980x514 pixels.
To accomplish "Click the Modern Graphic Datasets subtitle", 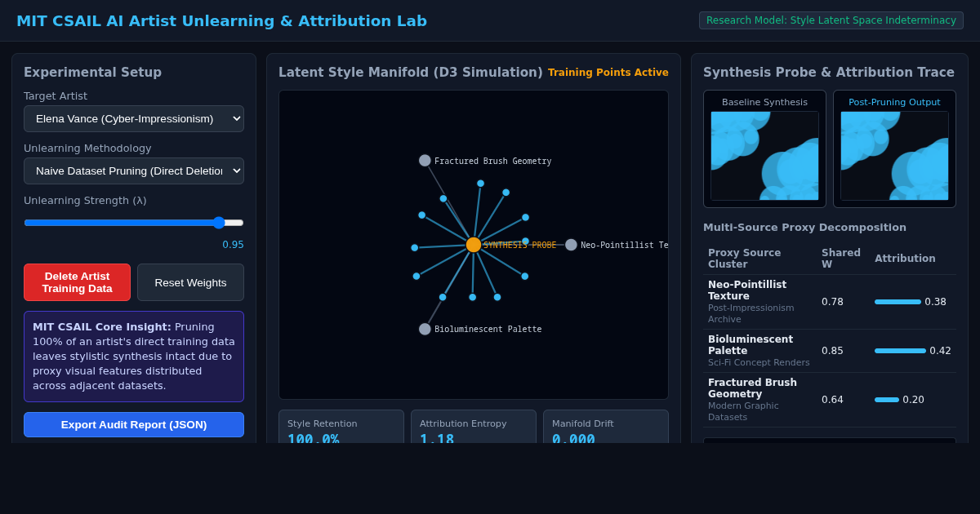I will (x=743, y=411).
